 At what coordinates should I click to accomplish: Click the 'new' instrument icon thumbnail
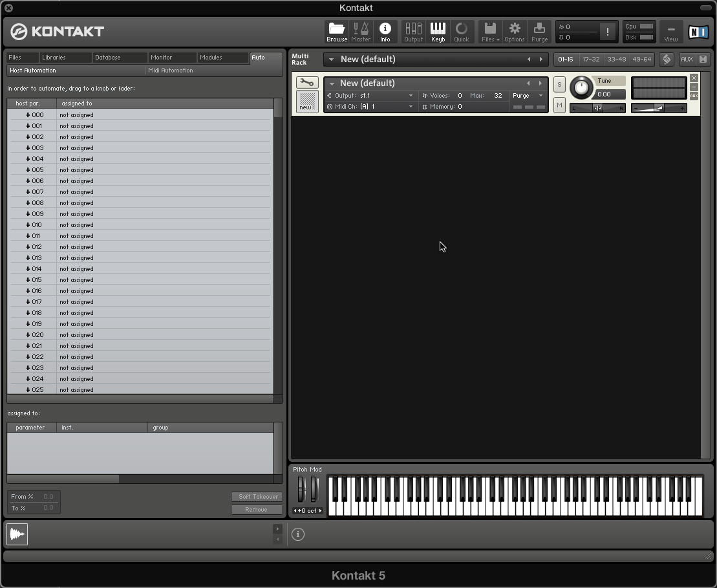[307, 101]
